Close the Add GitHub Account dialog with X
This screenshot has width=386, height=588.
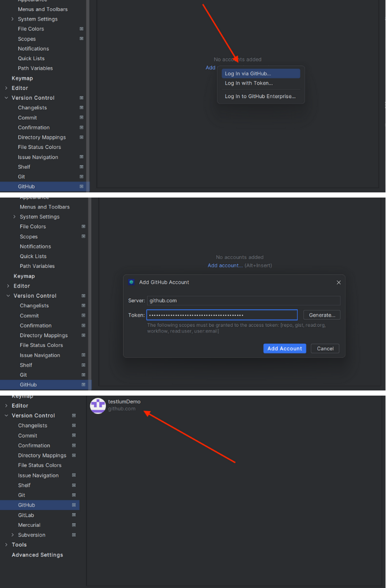coord(339,282)
